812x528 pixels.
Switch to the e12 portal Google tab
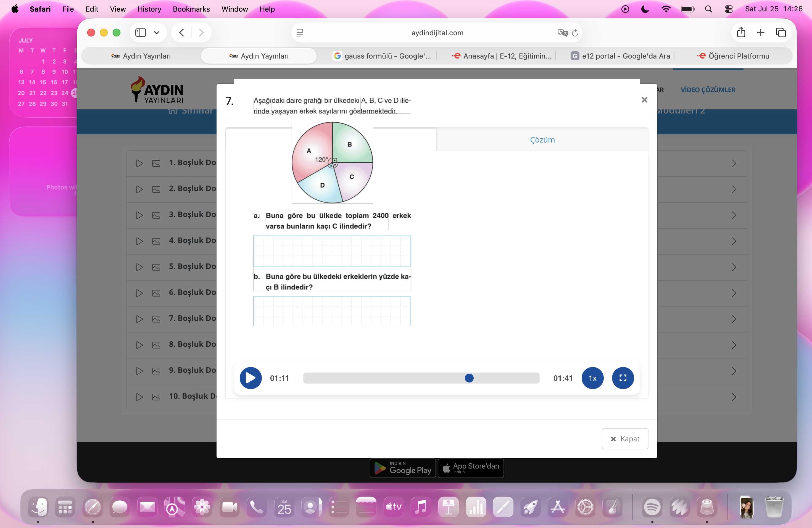[620, 56]
